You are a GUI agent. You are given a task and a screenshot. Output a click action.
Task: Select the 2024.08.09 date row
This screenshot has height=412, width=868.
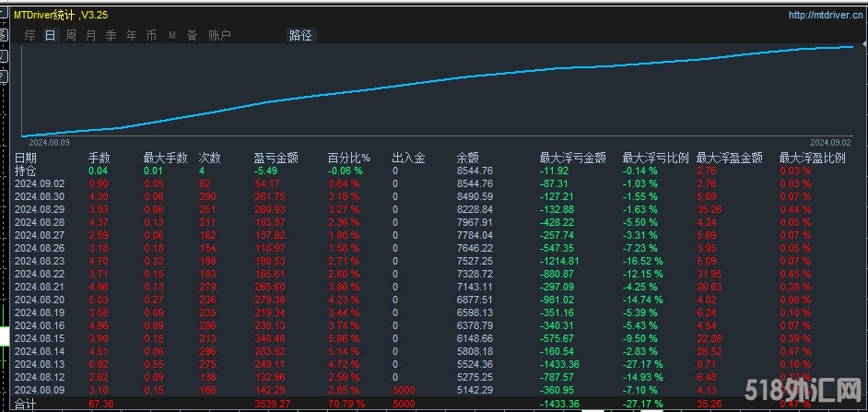tap(40, 391)
